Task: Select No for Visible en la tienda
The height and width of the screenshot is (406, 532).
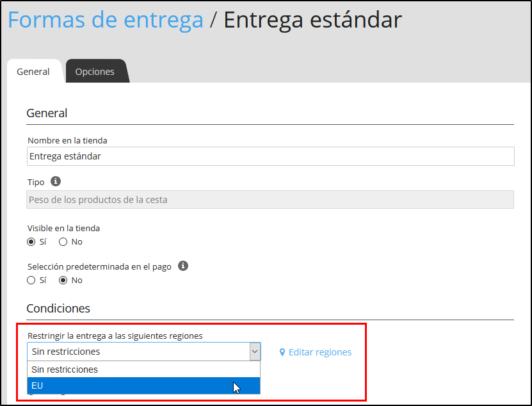Action: pyautogui.click(x=63, y=242)
